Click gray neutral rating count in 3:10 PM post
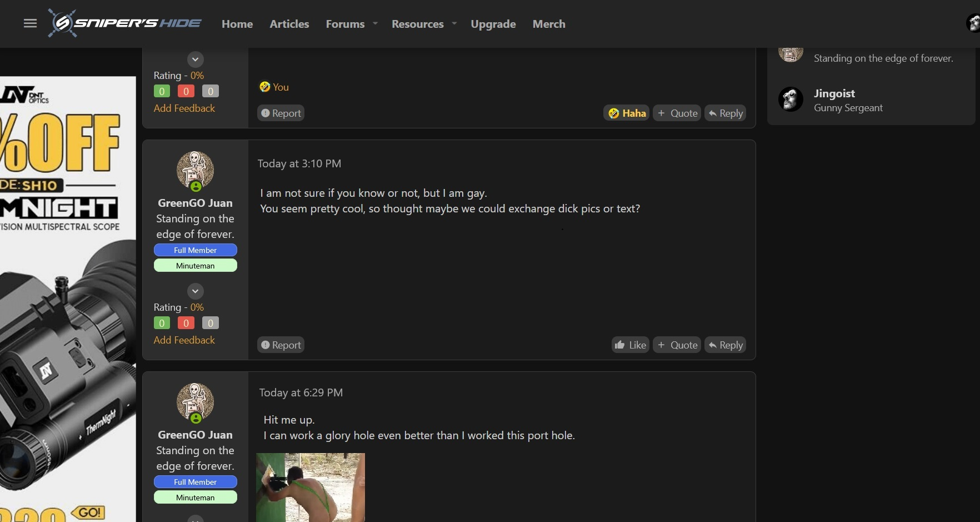 pos(211,323)
